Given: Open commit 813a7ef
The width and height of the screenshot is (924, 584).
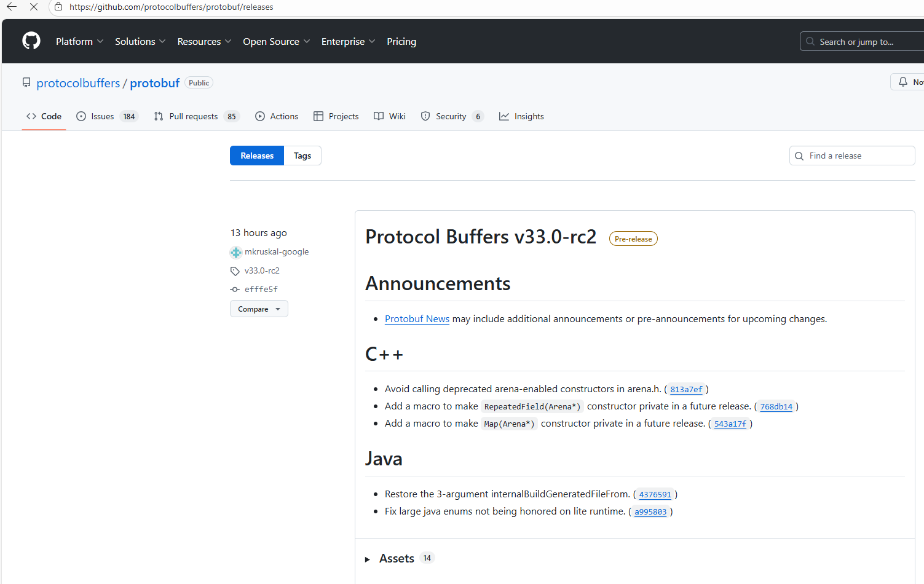Looking at the screenshot, I should [686, 389].
